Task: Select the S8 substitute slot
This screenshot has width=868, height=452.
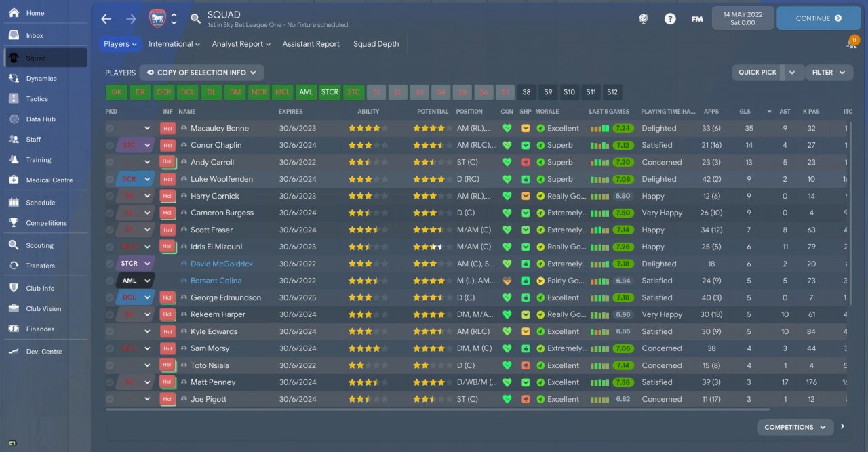Action: point(527,92)
